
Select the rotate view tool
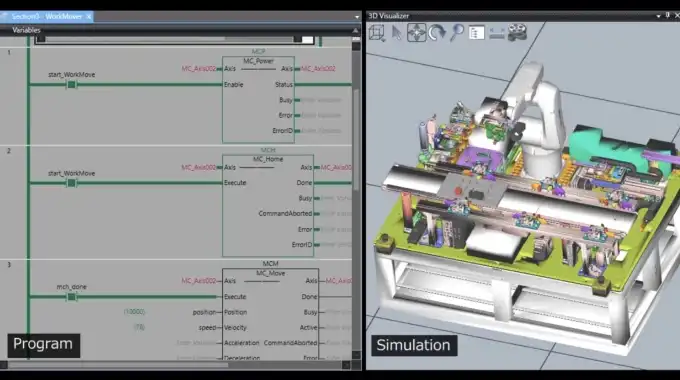click(x=437, y=33)
